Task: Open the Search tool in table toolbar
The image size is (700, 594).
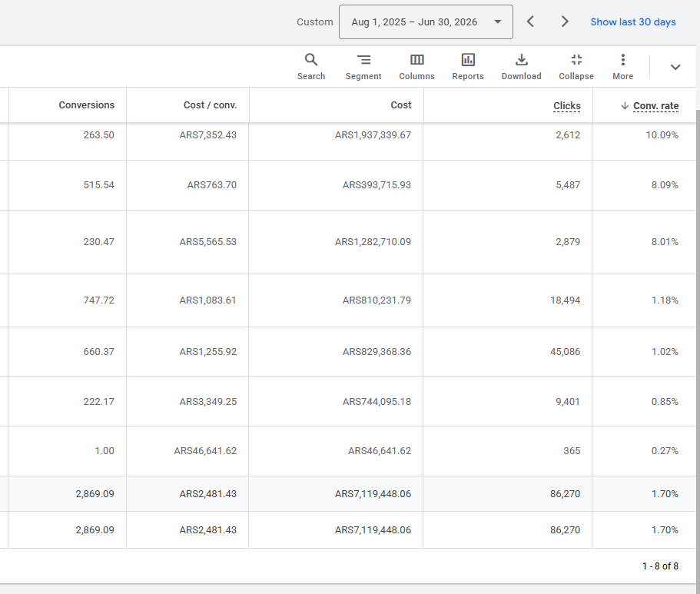Action: (x=311, y=67)
